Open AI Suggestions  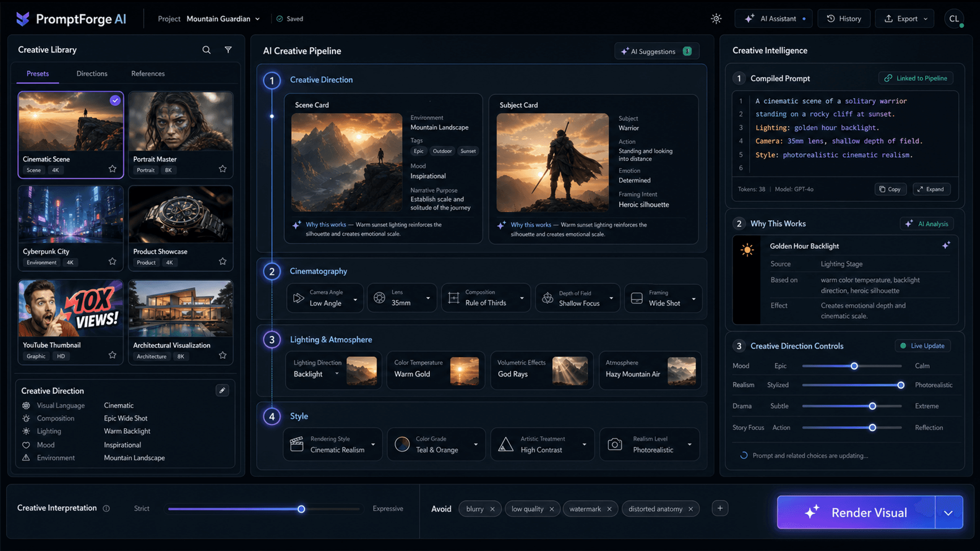[657, 51]
